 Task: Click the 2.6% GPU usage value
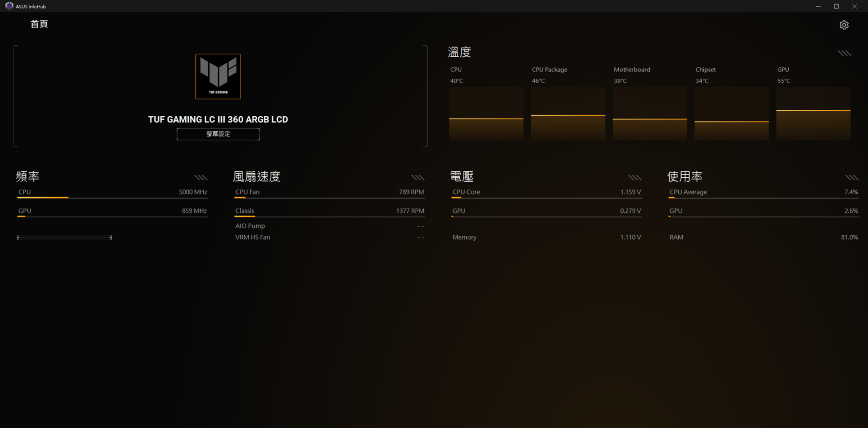tap(851, 211)
